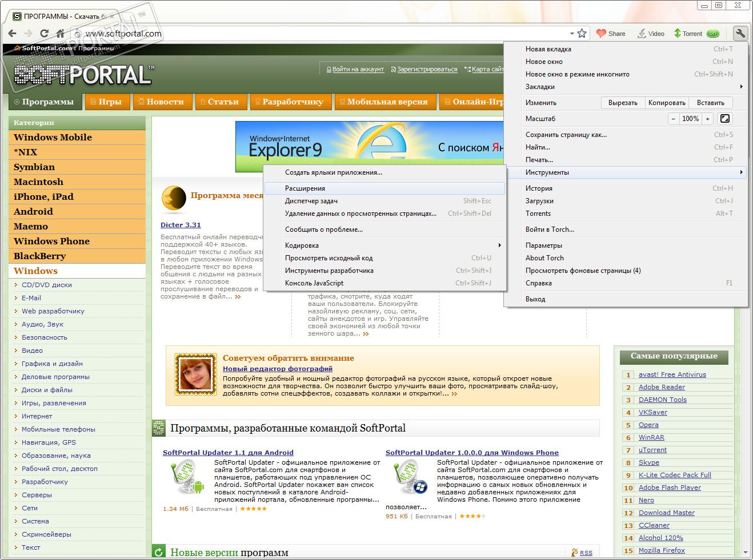Screen dimensions: 753x560
Task: Click the RSS feed icon
Action: click(575, 553)
